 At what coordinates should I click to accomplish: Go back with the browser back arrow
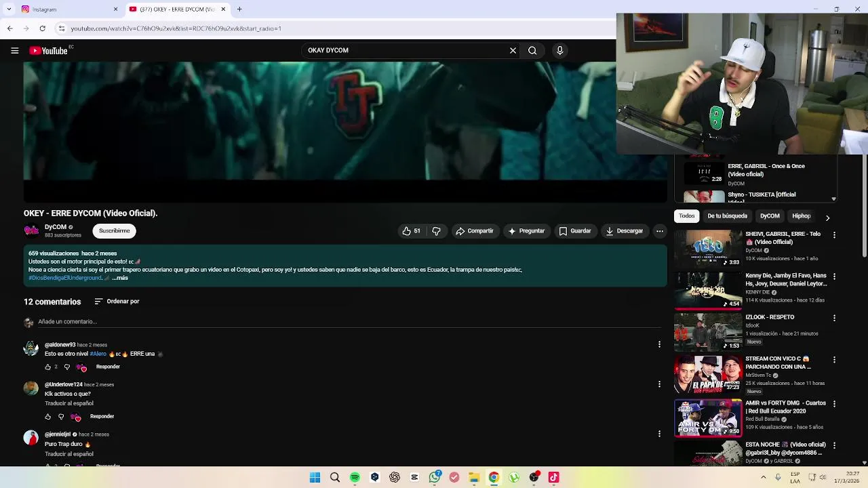pos(9,28)
